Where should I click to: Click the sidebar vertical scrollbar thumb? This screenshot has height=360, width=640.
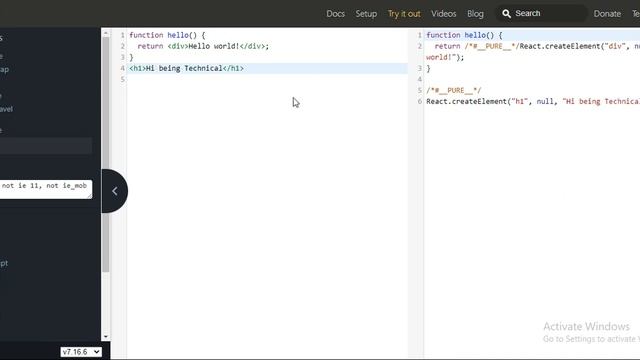click(106, 154)
